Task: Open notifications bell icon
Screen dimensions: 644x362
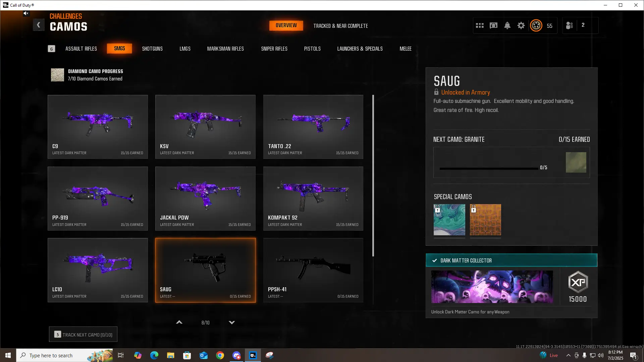Action: (507, 25)
